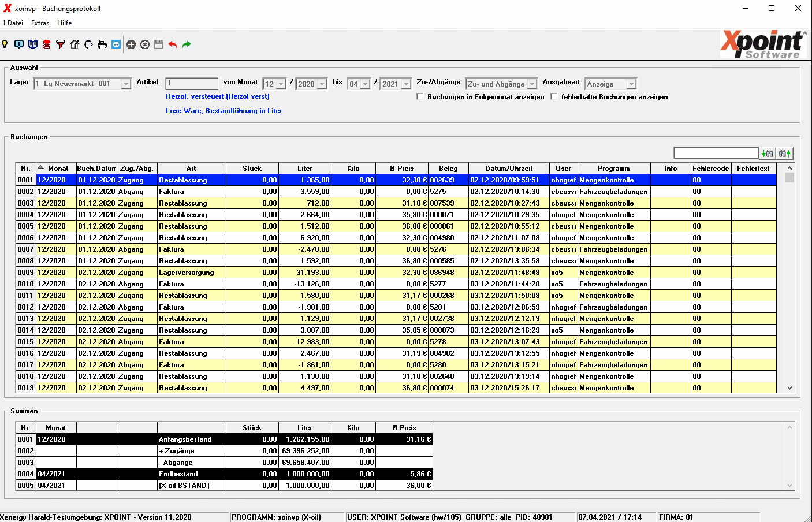Open the Zu-/Abgänge dropdown
Screen dimensions: 812x522
[x=532, y=84]
